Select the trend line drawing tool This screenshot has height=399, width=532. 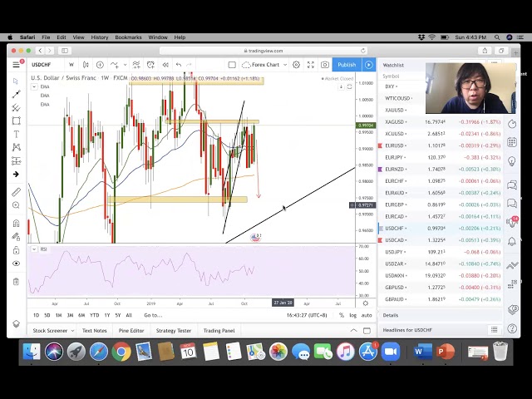point(16,94)
